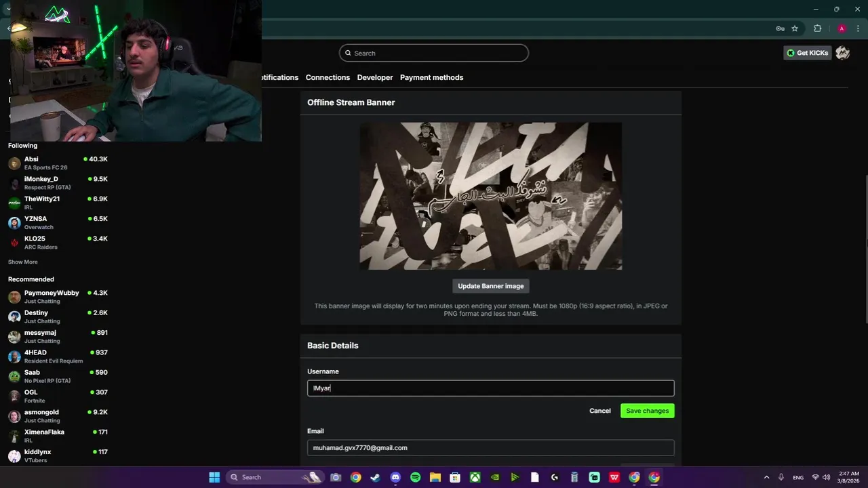Open the Chrome password manager key icon
Screen dimensions: 868x488
click(780, 28)
